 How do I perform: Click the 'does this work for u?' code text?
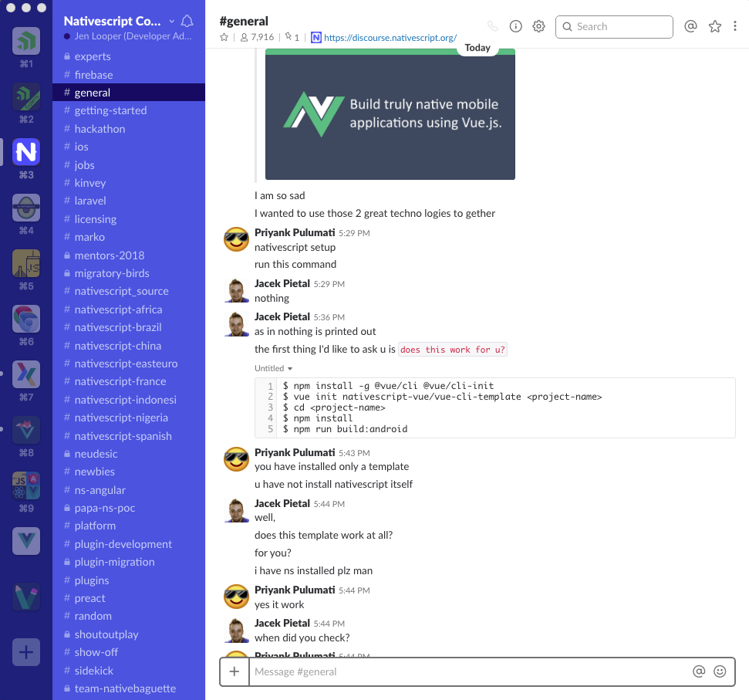click(452, 350)
